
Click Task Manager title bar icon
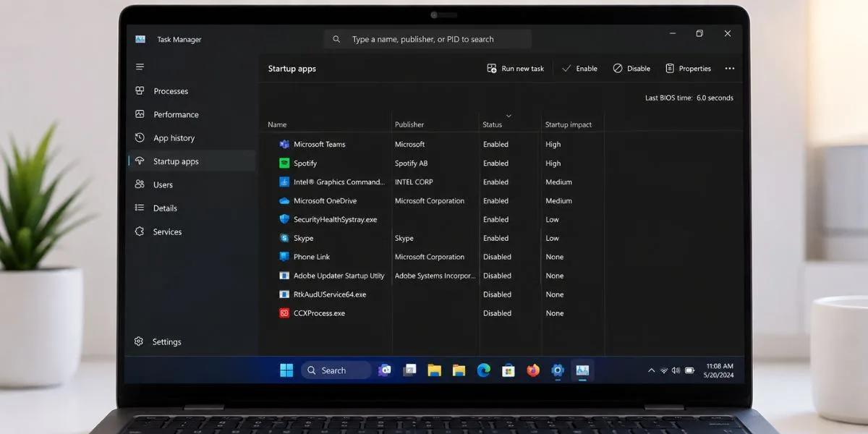140,40
